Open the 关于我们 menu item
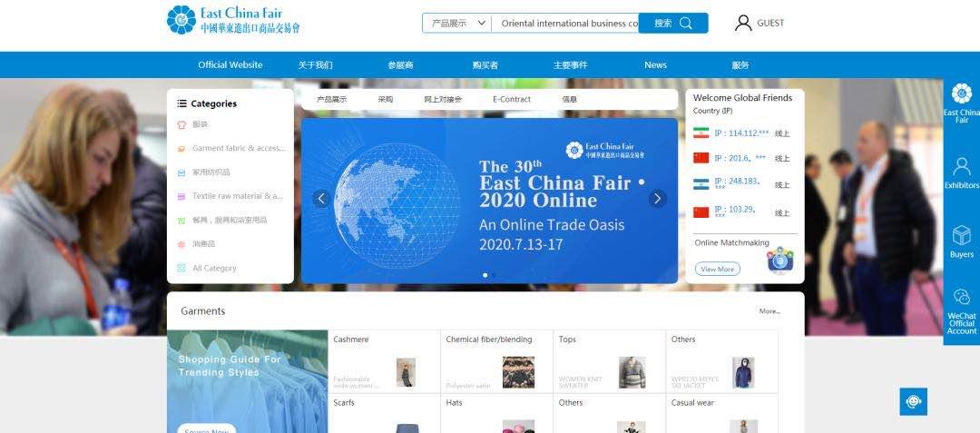 tap(316, 65)
